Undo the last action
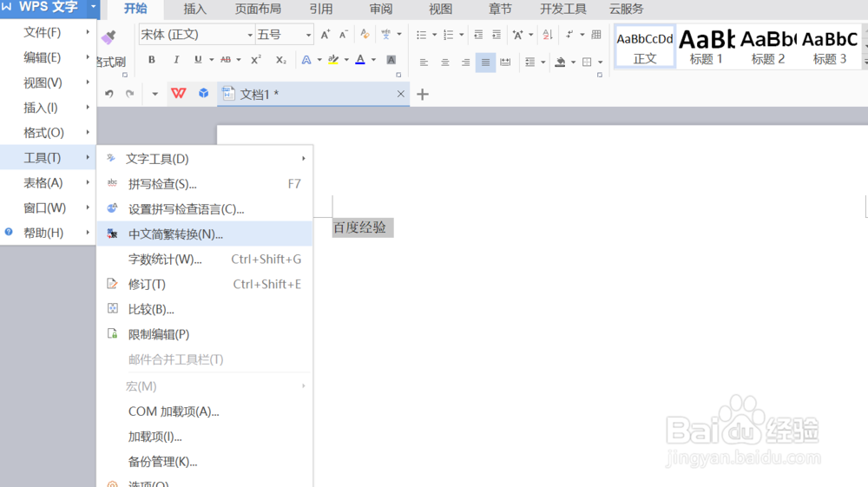Viewport: 868px width, 487px height. tap(109, 94)
